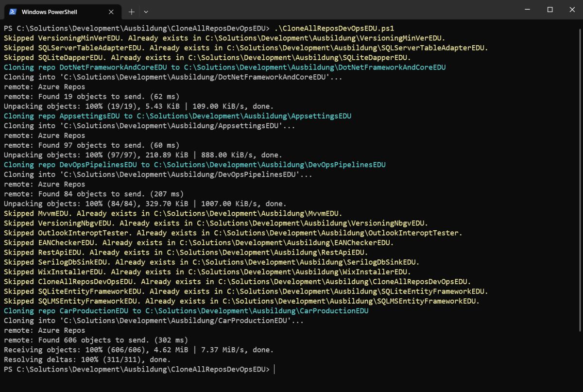This screenshot has height=392, width=583.
Task: Close the Windows PowerShell tab
Action: 111,12
